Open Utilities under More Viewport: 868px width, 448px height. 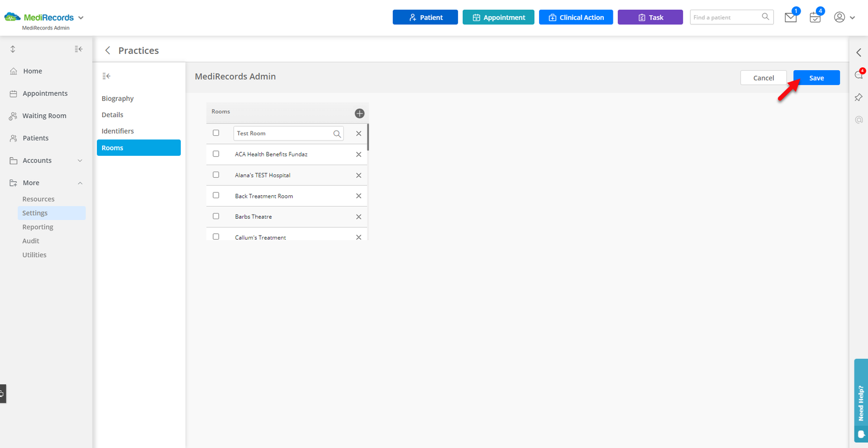(x=35, y=255)
